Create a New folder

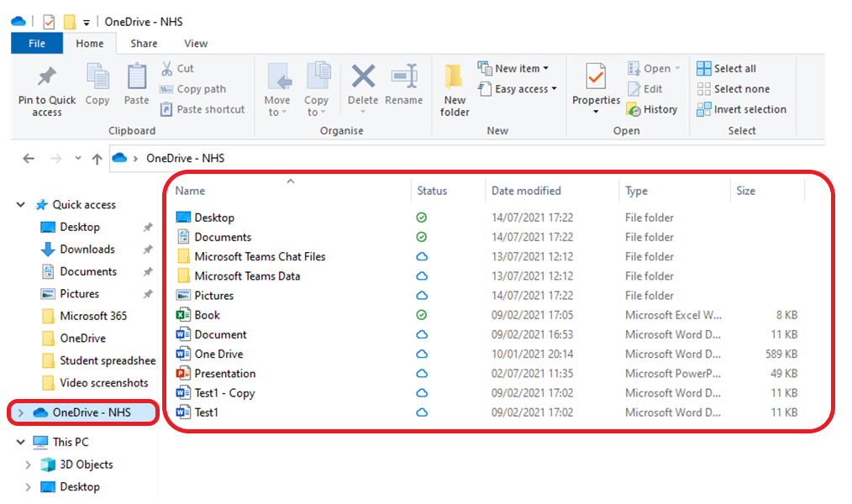(455, 90)
